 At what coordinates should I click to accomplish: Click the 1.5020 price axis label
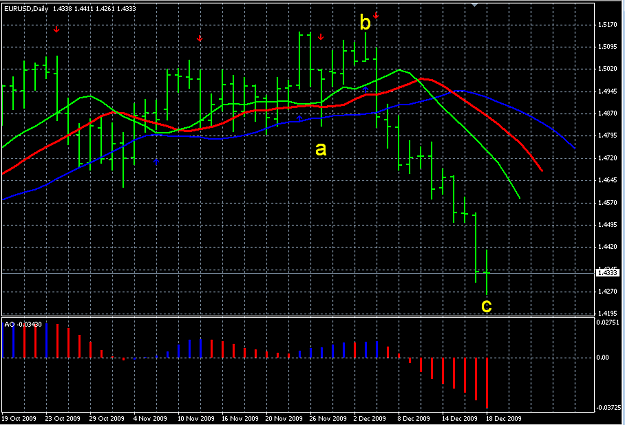(607, 69)
